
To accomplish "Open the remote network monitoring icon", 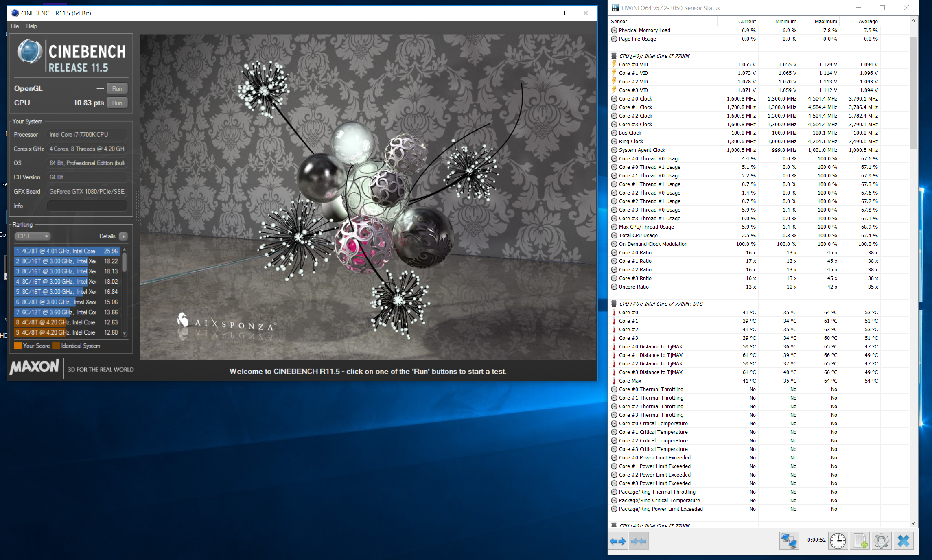I will pos(789,541).
